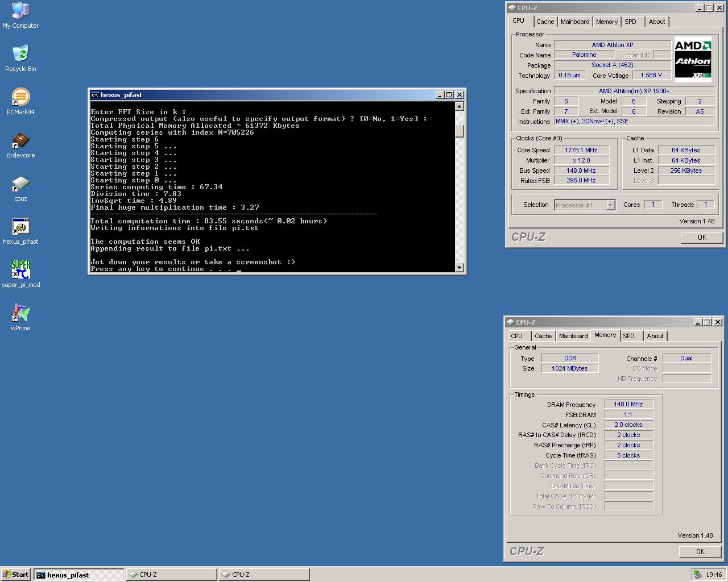Switch to Mainboard tab in bottom CPU-Z window
Viewport: 728px width, 582px height.
tap(573, 336)
